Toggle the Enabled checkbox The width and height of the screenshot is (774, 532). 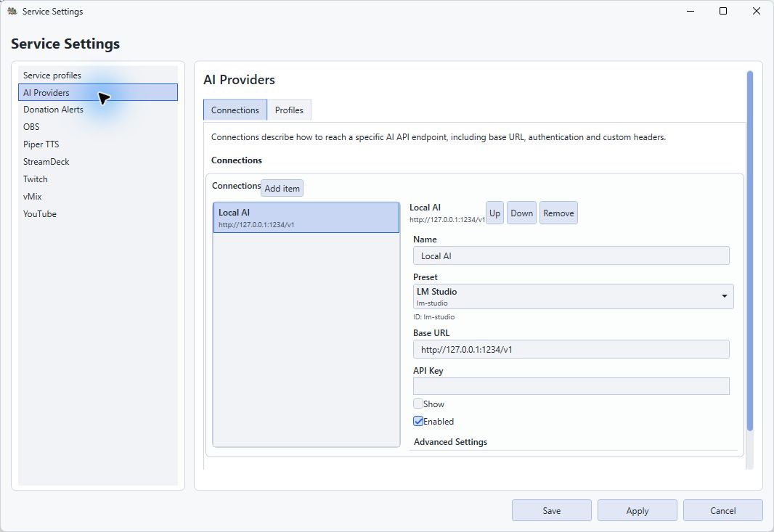click(x=418, y=421)
